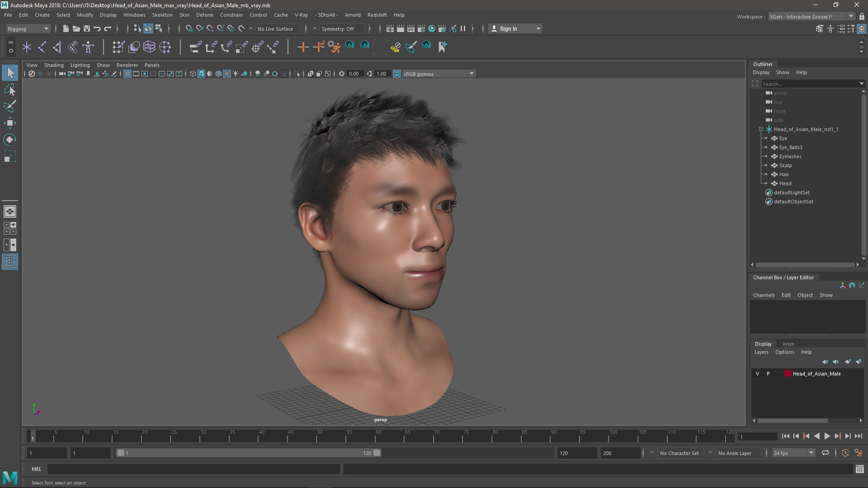Click the Lasso Select tool
The image size is (868, 488).
(x=10, y=90)
